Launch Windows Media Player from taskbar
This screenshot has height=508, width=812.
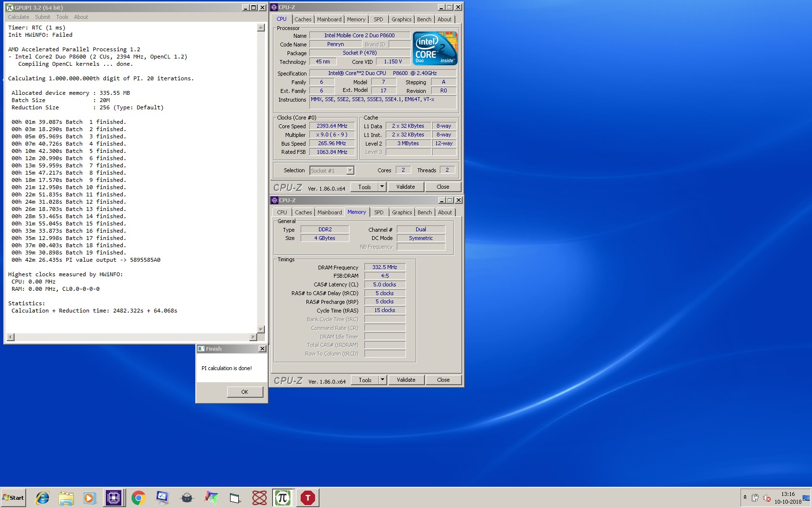coord(89,498)
